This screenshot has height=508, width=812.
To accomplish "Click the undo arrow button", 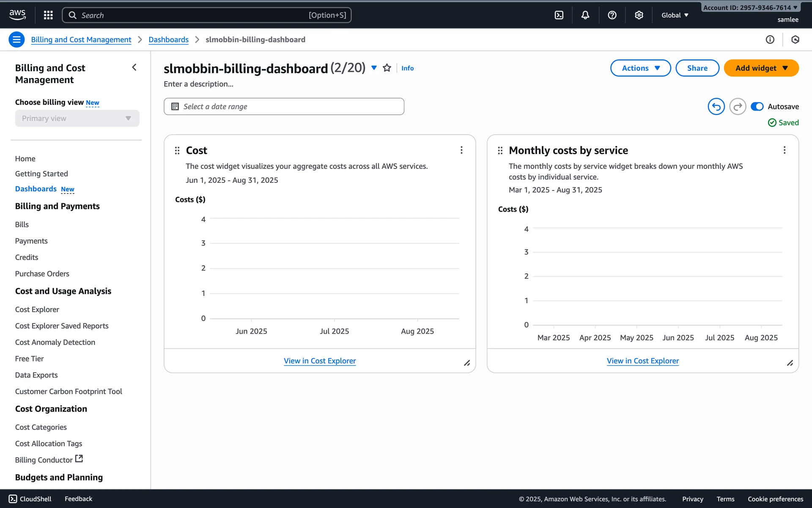I will 716,107.
